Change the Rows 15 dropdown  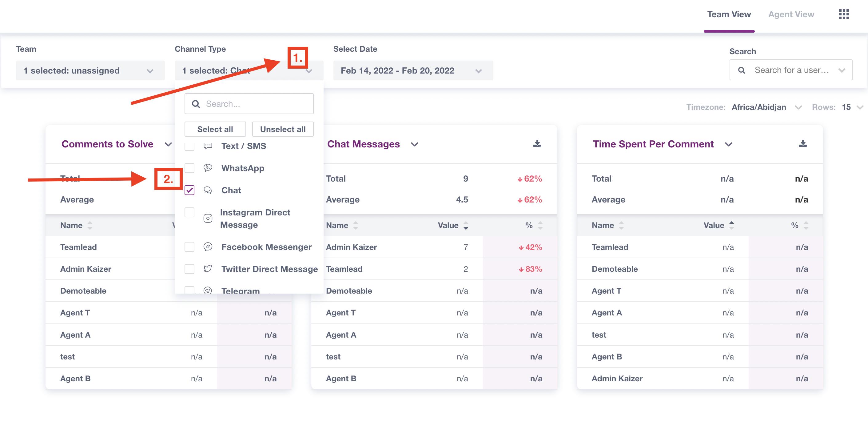click(x=852, y=107)
